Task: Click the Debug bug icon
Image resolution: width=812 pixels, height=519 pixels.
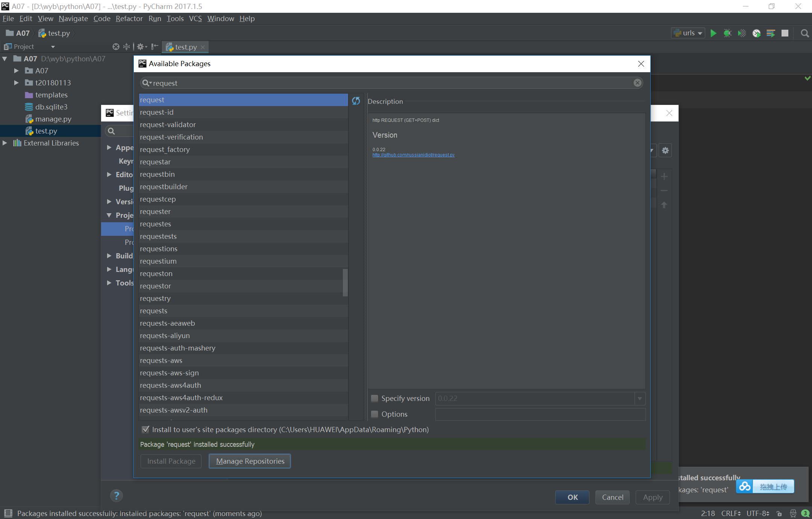Action: (x=727, y=33)
